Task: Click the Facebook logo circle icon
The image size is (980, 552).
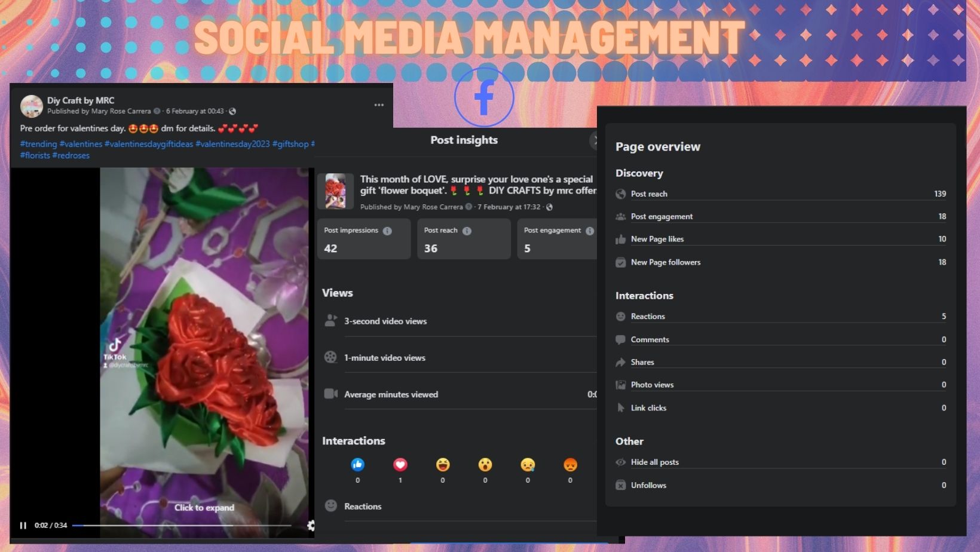Action: tap(484, 97)
